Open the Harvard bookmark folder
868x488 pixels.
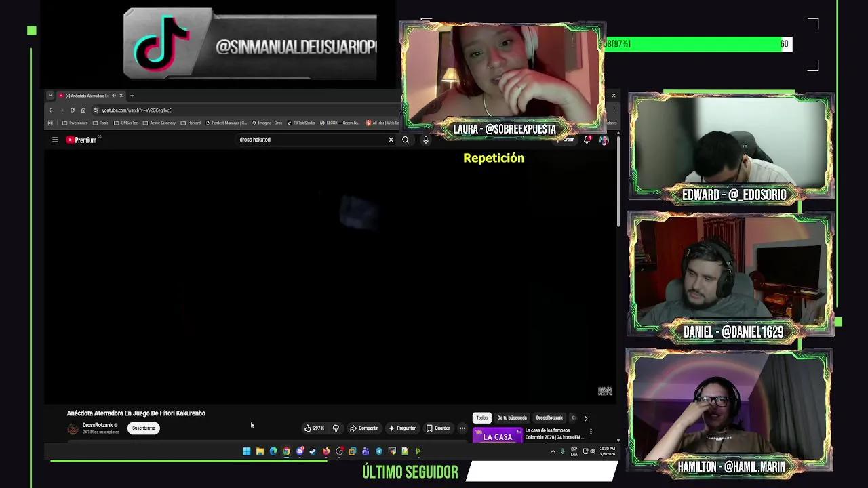click(191, 123)
